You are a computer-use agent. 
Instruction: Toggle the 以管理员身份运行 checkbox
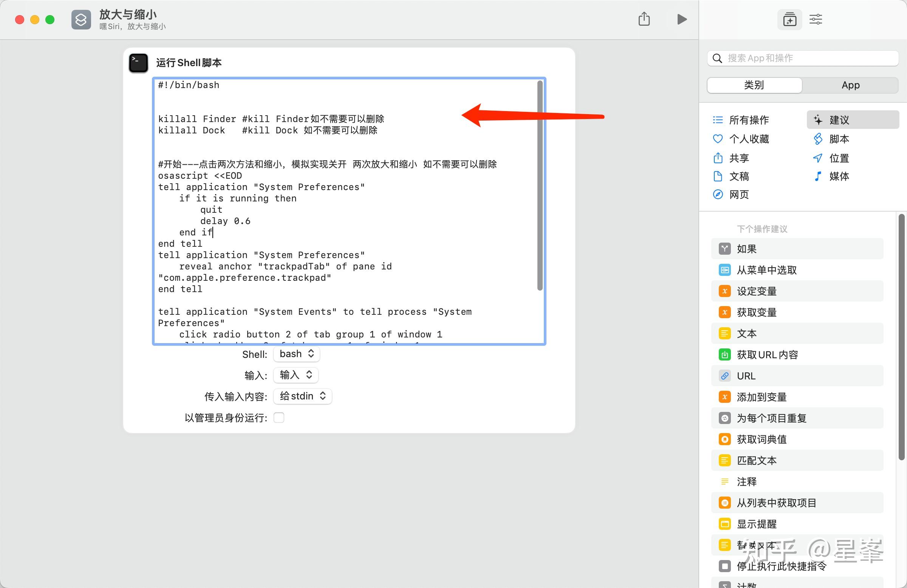click(279, 418)
